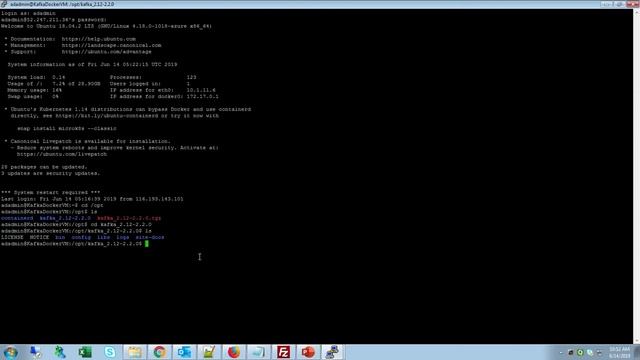Click the green terminal cursor block
Screen dimensions: 640x360
pyautogui.click(x=147, y=244)
